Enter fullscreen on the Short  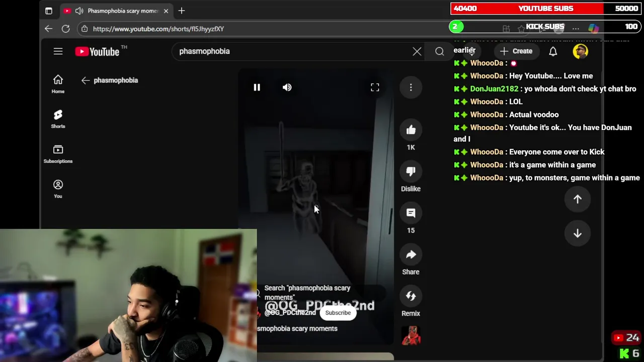tap(375, 87)
